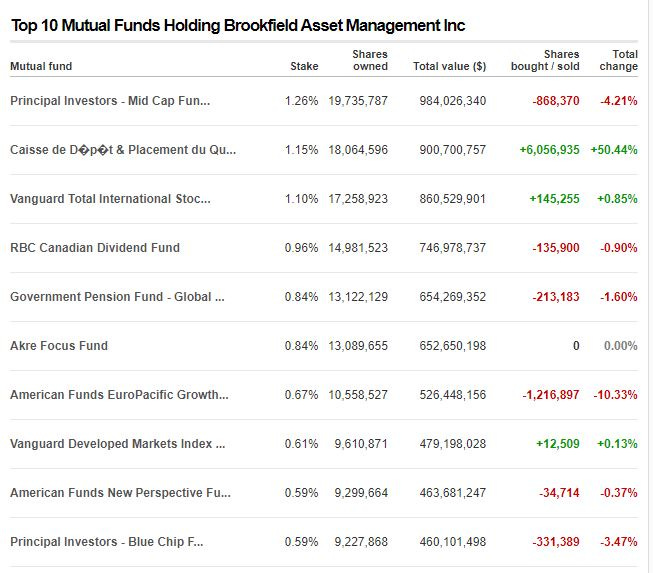653x573 pixels.
Task: Click total change +0.85%
Action: click(617, 199)
